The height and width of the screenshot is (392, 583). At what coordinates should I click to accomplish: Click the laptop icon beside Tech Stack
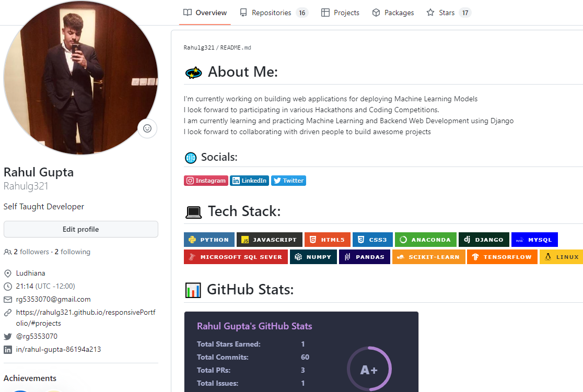[x=193, y=212]
